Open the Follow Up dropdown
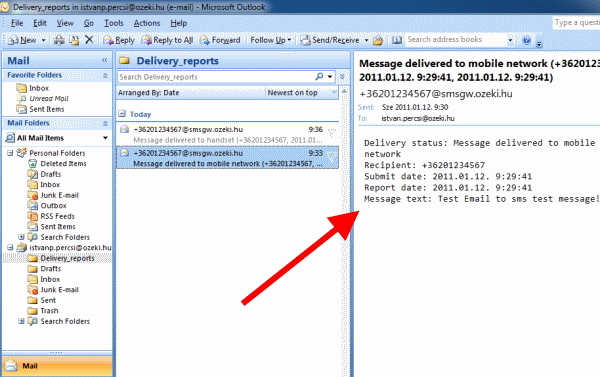Viewport: 600px width, 377px height. [271, 40]
